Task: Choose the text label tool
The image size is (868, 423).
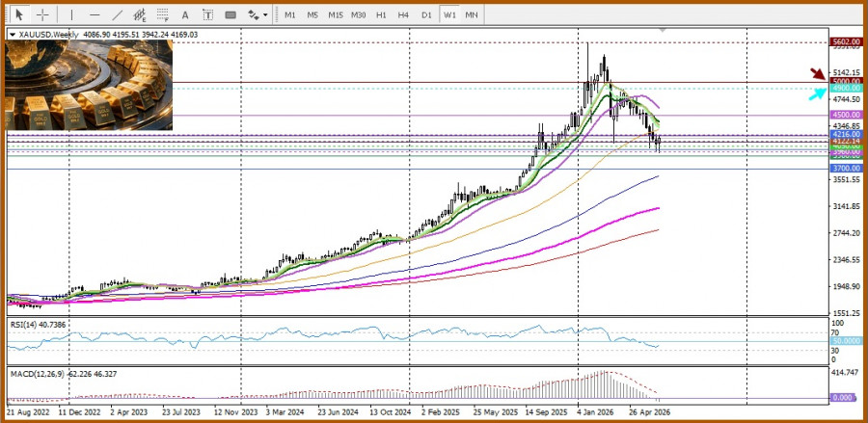Action: coord(207,14)
